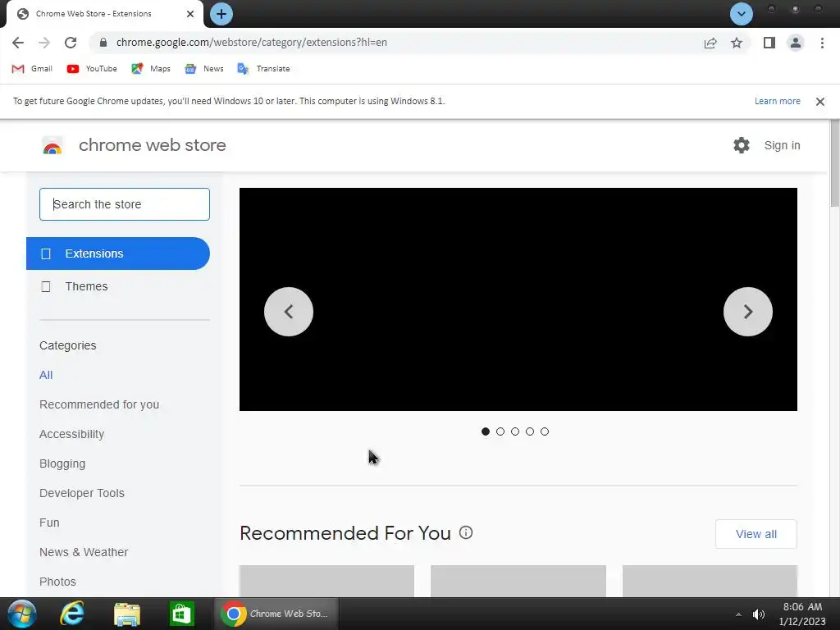Focus the Search the store field
The image size is (840, 630).
[125, 204]
